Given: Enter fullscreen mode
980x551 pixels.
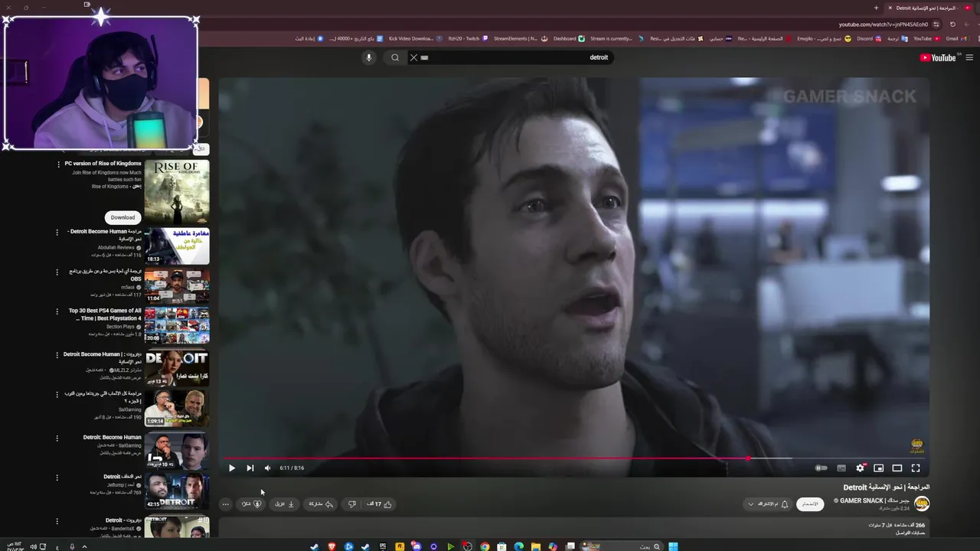Looking at the screenshot, I should pos(916,468).
